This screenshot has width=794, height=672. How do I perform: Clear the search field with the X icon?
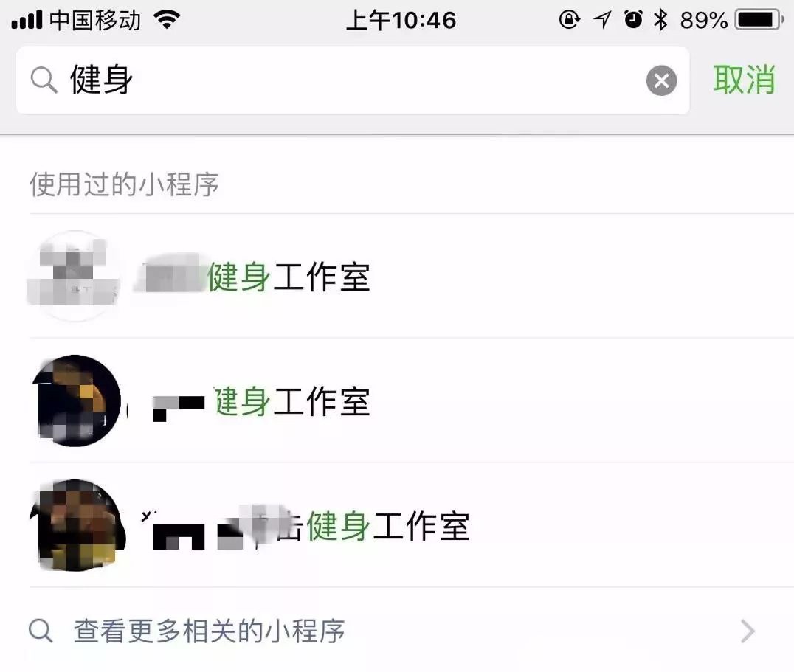coord(661,80)
